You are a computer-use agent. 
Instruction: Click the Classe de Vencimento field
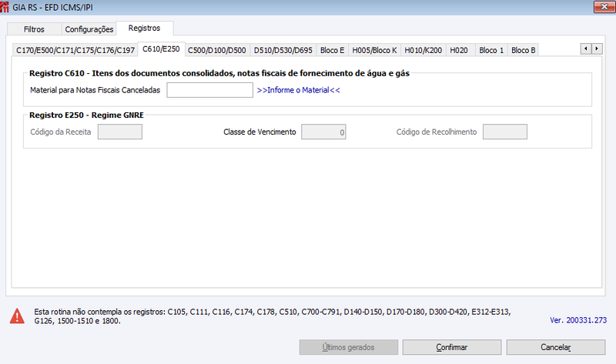(323, 132)
